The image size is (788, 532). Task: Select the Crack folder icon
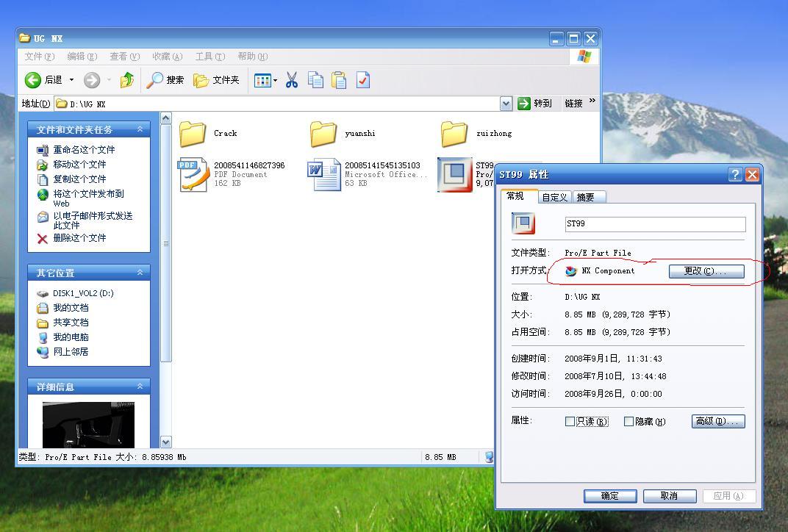pos(193,134)
